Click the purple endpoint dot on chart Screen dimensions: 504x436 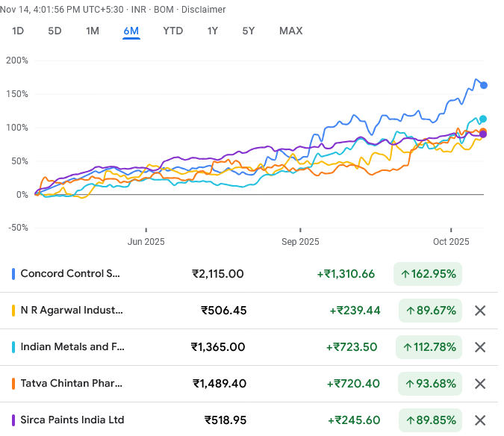click(483, 134)
